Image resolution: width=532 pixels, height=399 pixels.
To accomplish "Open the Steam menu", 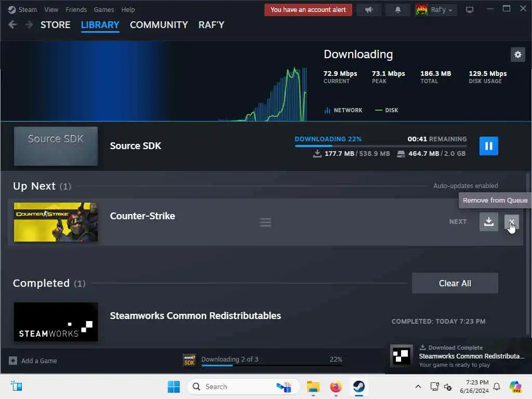I will 22,9.
